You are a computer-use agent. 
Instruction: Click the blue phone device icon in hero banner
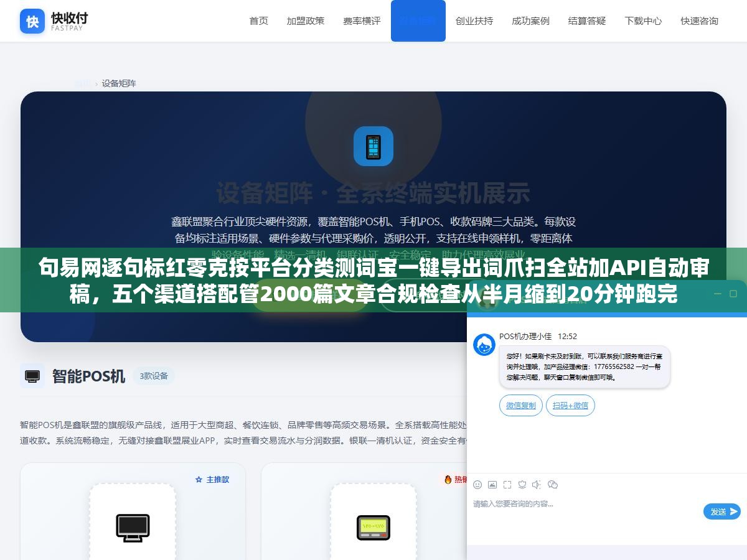[374, 146]
